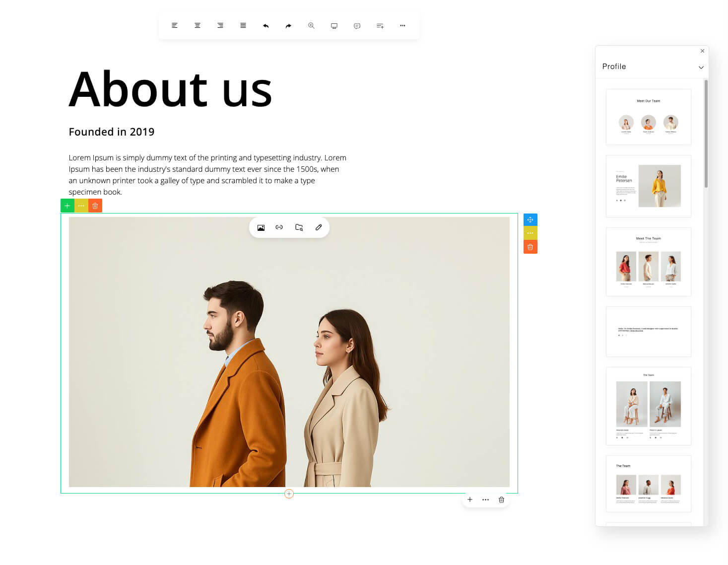
Task: Click the templates panel scrollbar
Action: tap(706, 134)
